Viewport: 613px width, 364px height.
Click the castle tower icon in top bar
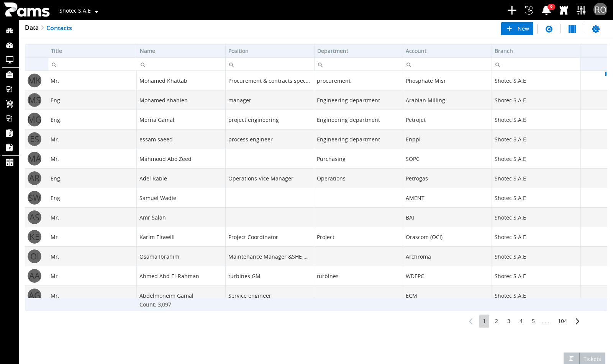564,10
